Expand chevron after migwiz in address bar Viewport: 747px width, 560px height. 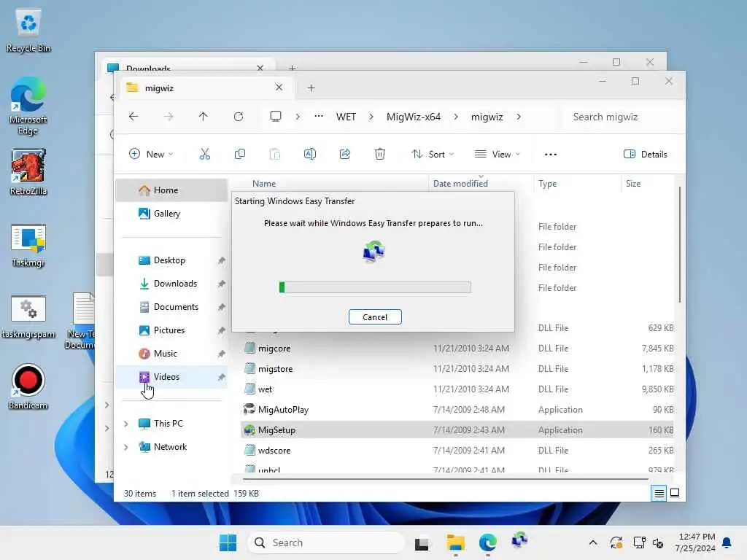(x=519, y=117)
